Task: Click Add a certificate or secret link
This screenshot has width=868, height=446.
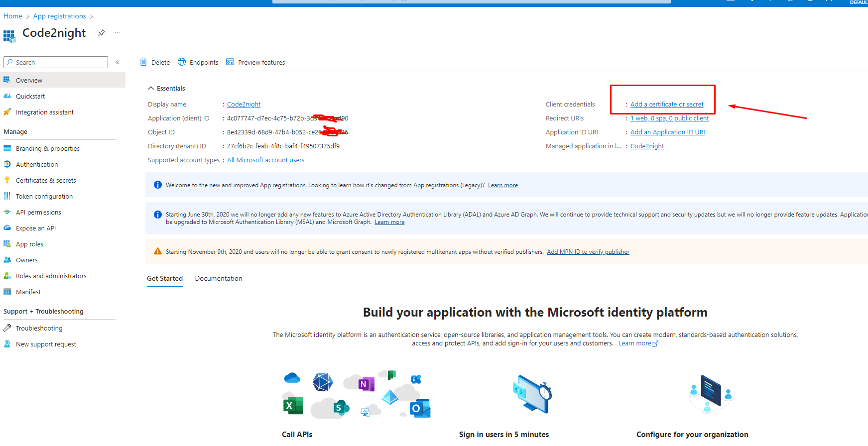Action: pyautogui.click(x=667, y=104)
